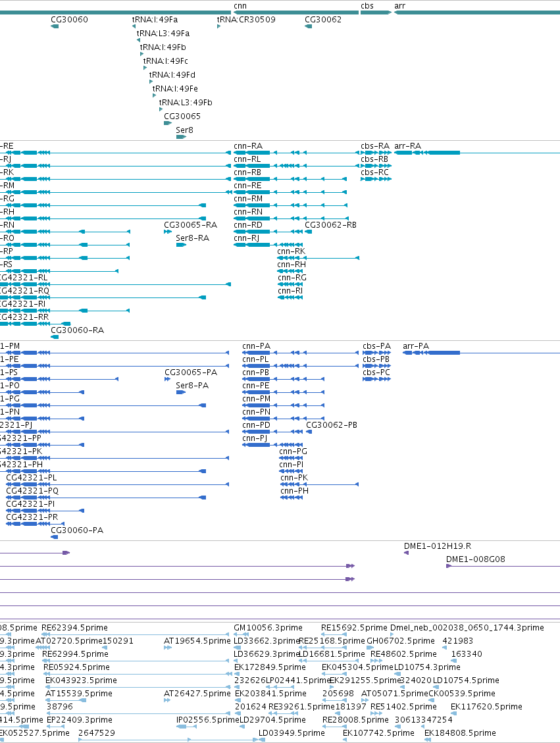Image resolution: width=560 pixels, height=743 pixels.
Task: Select tRNA:I:49Fe label
Action: coord(175,88)
